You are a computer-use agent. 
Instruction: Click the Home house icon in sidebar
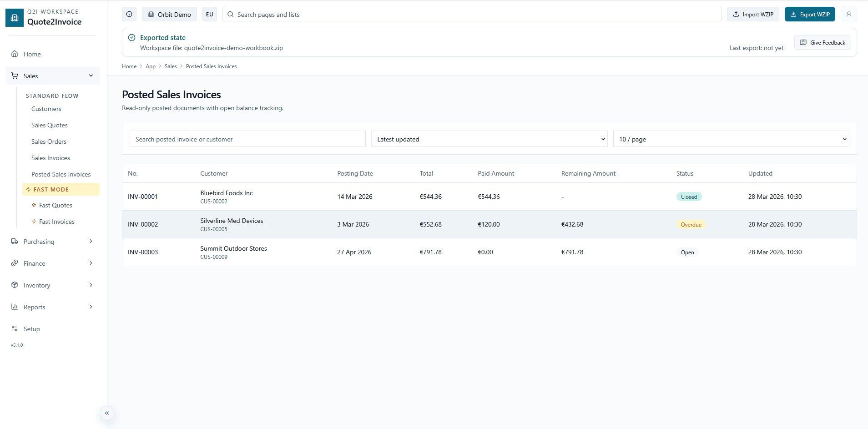pyautogui.click(x=15, y=54)
